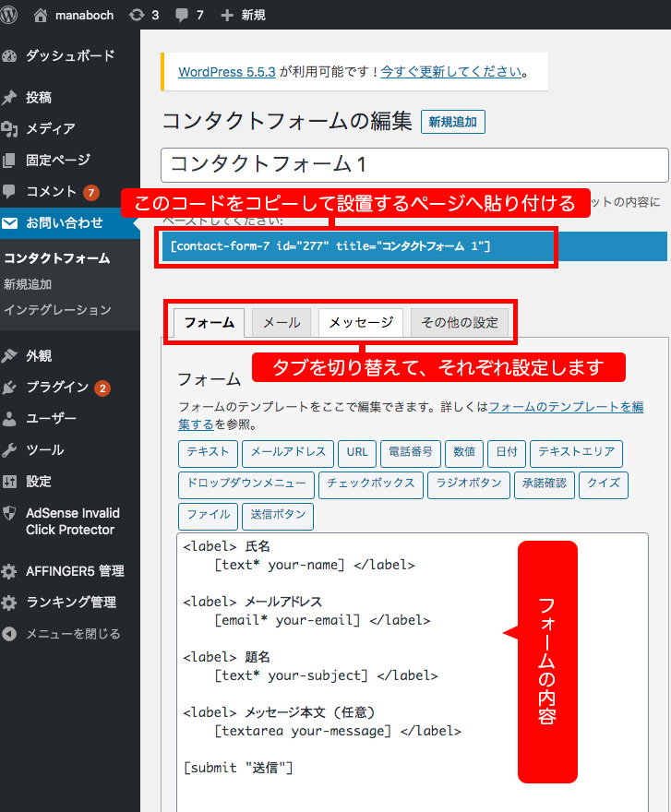Click the メディア media icon
The height and width of the screenshot is (812, 671).
click(9, 128)
